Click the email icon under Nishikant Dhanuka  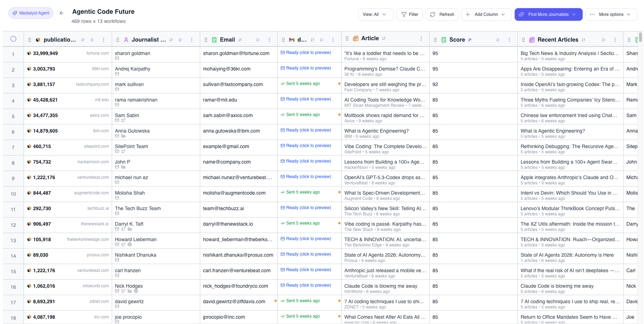(x=117, y=260)
